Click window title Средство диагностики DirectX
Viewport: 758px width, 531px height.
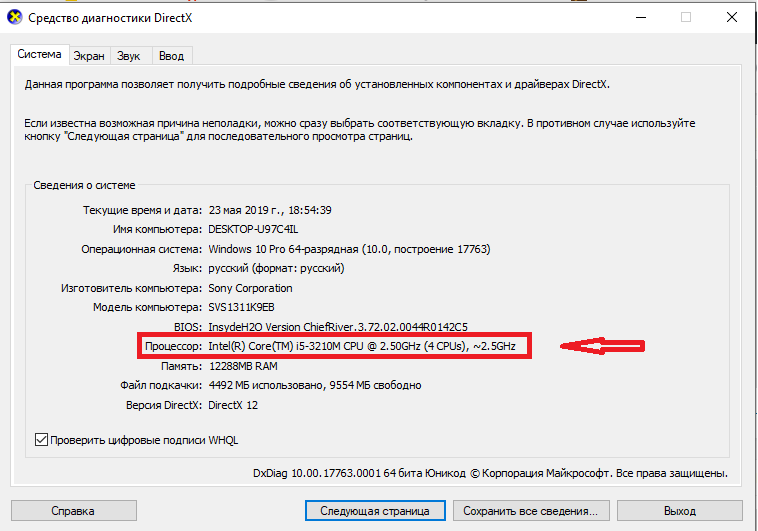click(110, 18)
